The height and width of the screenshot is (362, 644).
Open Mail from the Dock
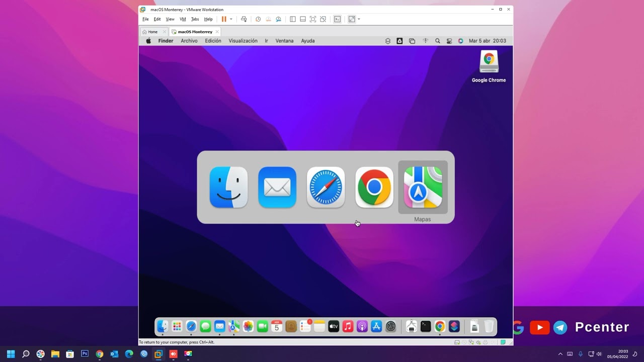point(219,327)
